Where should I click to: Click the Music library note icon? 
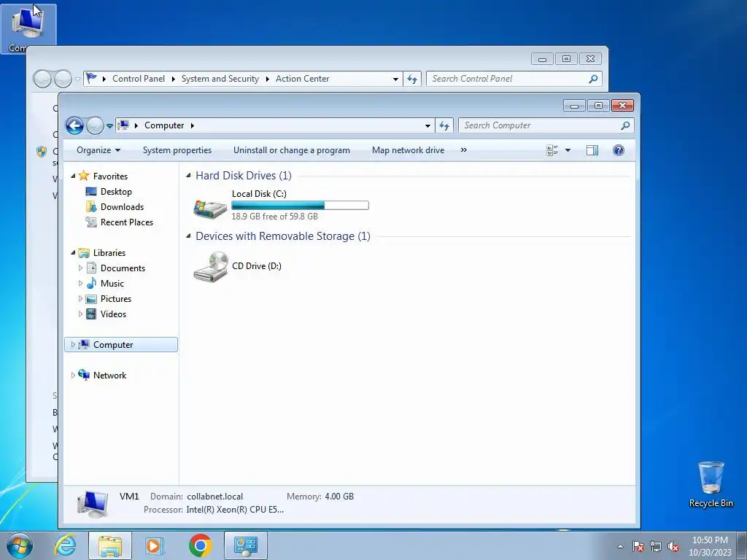[91, 284]
